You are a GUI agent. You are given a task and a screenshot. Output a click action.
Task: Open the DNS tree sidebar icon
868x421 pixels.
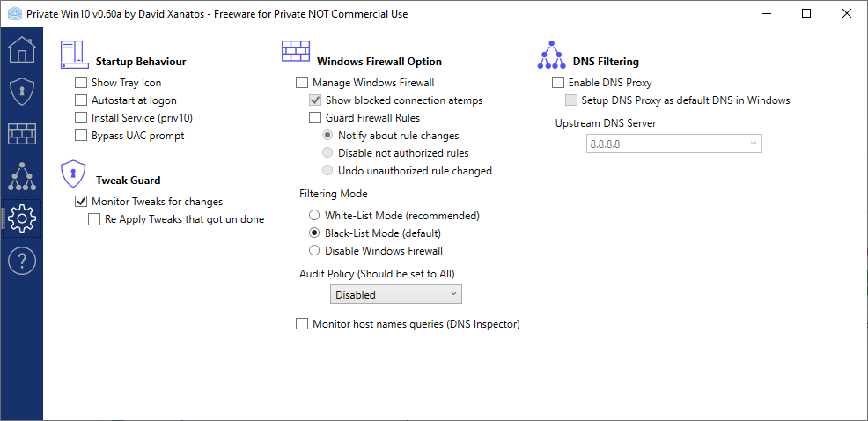(22, 176)
